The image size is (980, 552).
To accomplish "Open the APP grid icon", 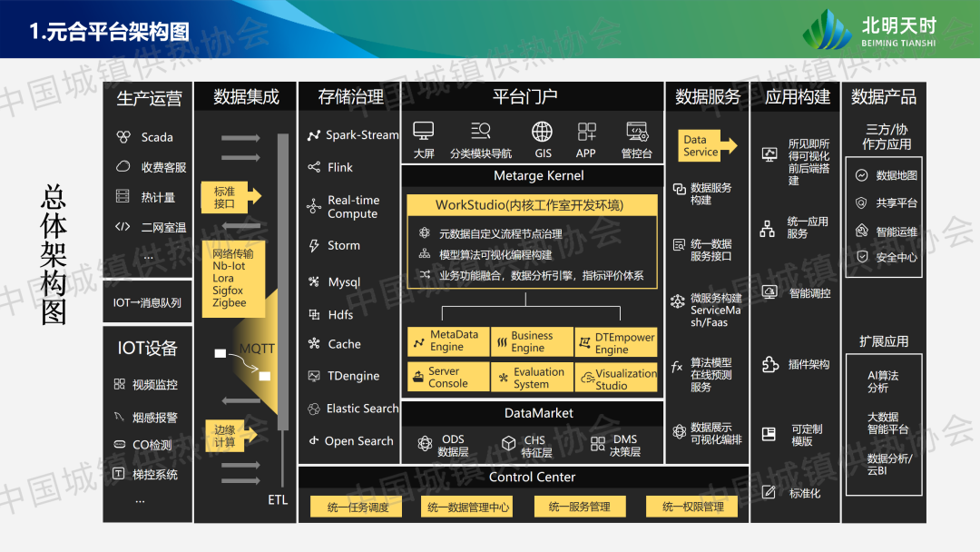I will tap(586, 132).
